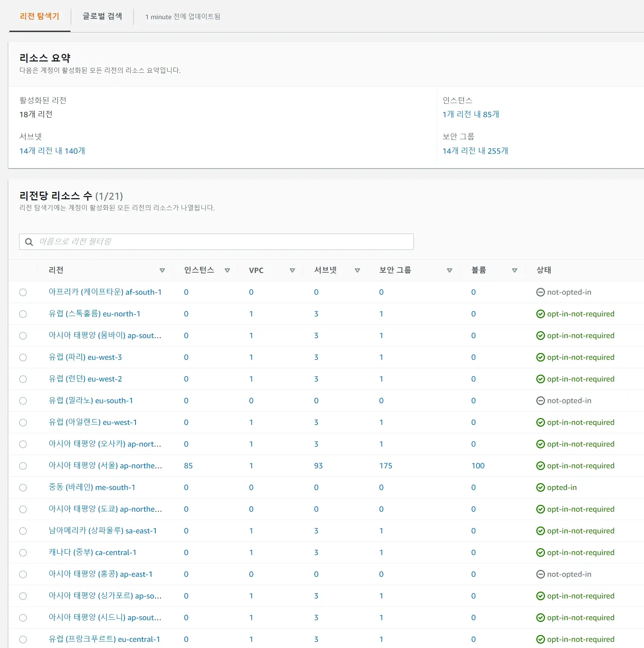Select the radio button for 유럽 (파리) eu-west-3

pyautogui.click(x=23, y=357)
